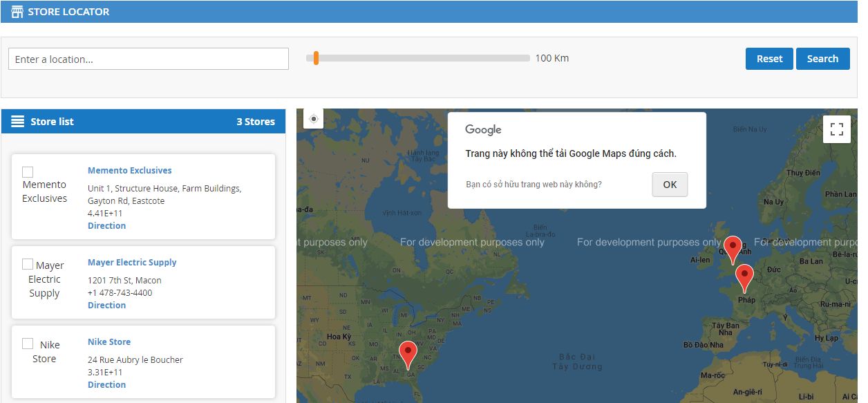Click the website owner question link
This screenshot has height=403, width=868.
click(534, 185)
